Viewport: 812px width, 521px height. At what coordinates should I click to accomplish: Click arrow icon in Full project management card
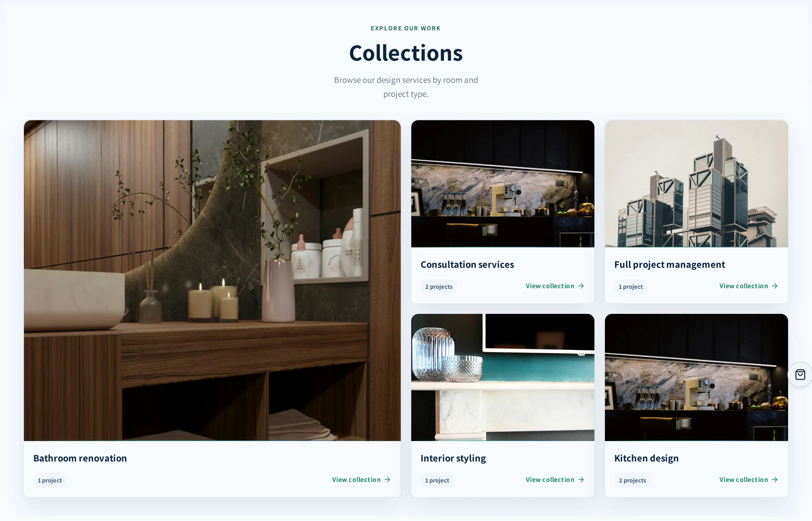coord(775,286)
